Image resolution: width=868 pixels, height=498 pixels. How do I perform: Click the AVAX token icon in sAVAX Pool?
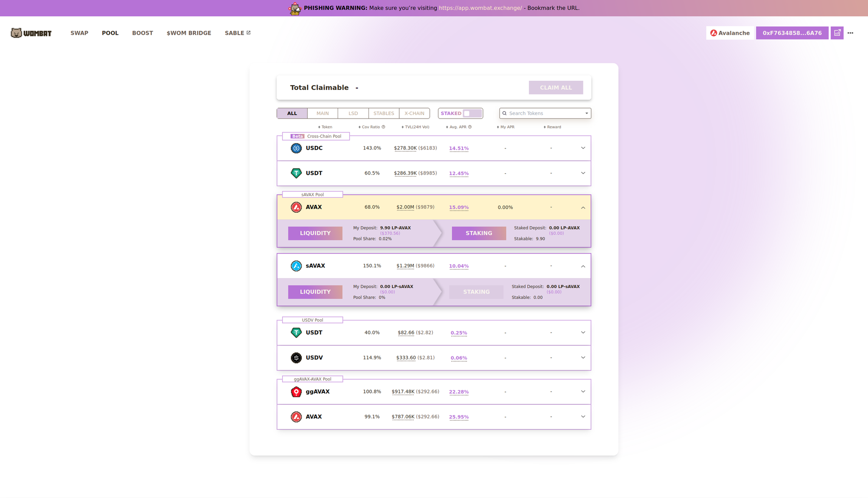click(296, 207)
